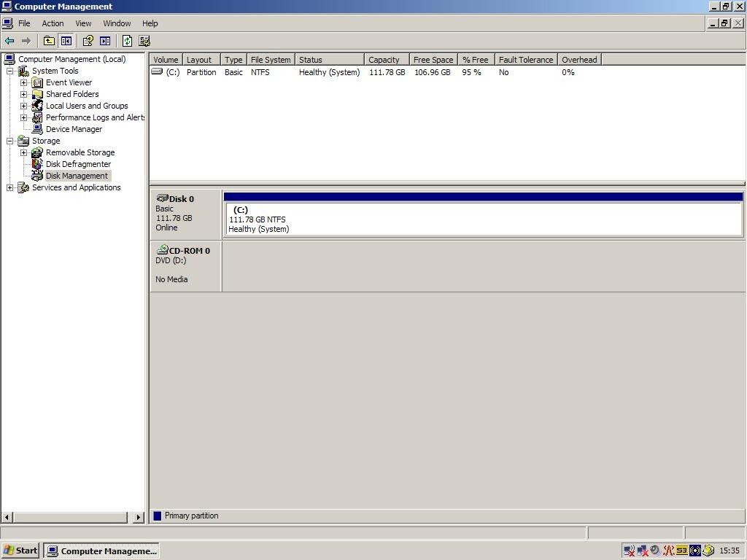Click the Disk Defragmenter icon

click(x=37, y=164)
